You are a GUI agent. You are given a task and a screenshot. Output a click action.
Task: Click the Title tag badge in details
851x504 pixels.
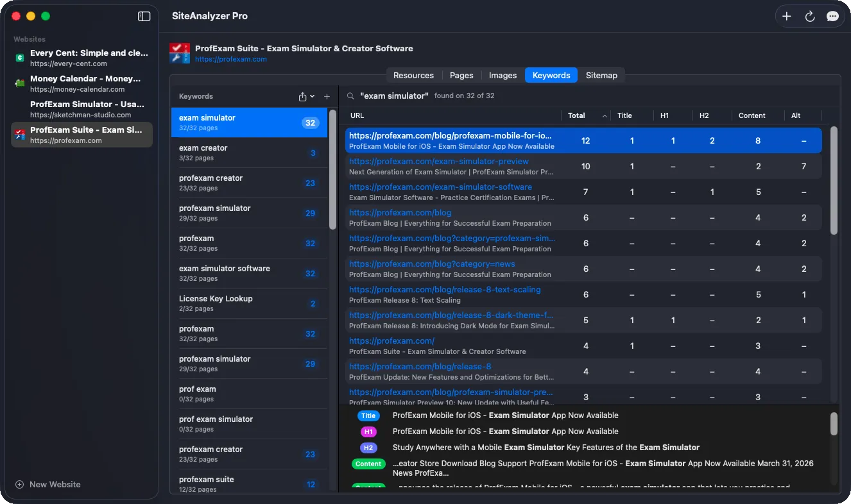click(x=368, y=416)
